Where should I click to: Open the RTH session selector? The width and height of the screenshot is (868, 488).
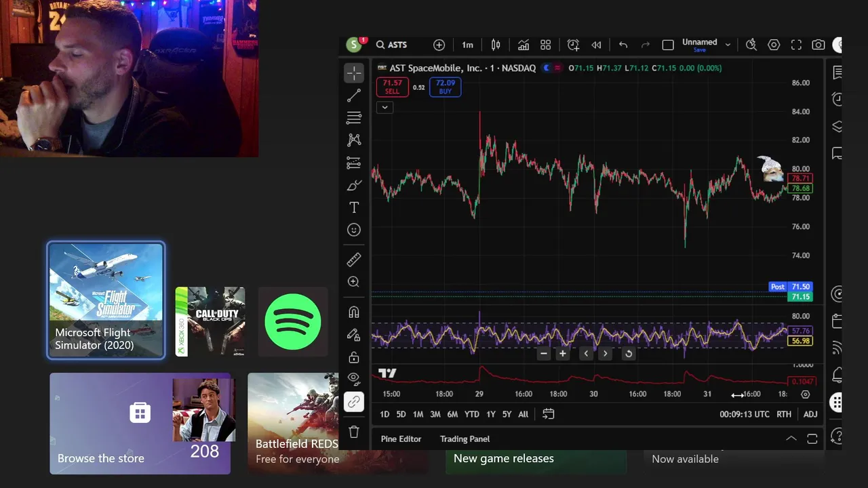pos(784,414)
